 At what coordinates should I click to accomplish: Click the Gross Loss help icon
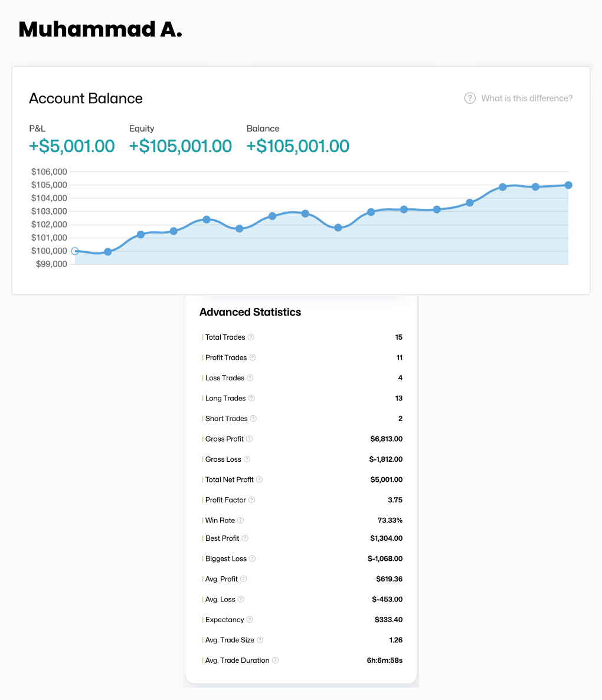pos(247,459)
